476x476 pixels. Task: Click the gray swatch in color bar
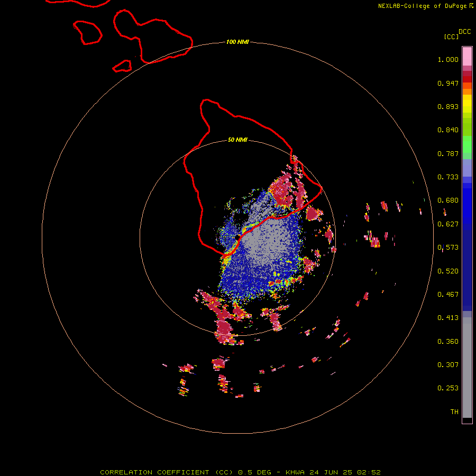tap(467, 368)
